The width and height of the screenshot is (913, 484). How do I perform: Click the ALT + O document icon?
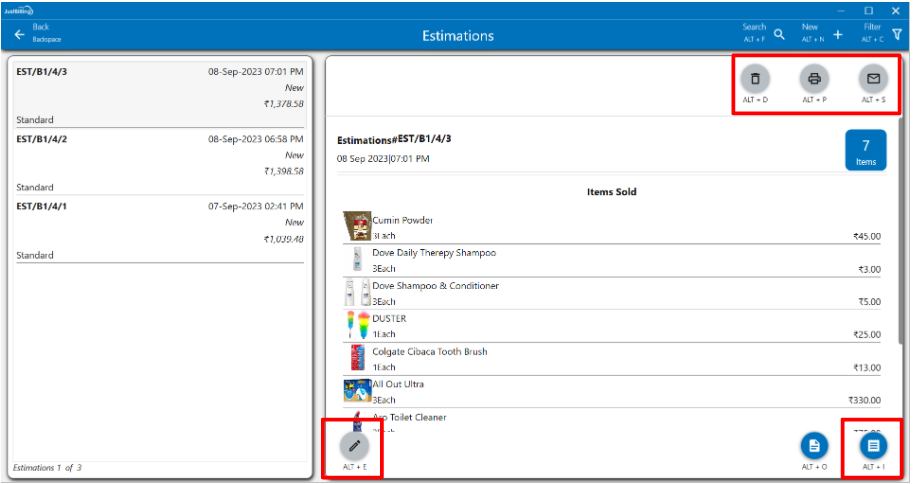click(x=814, y=446)
